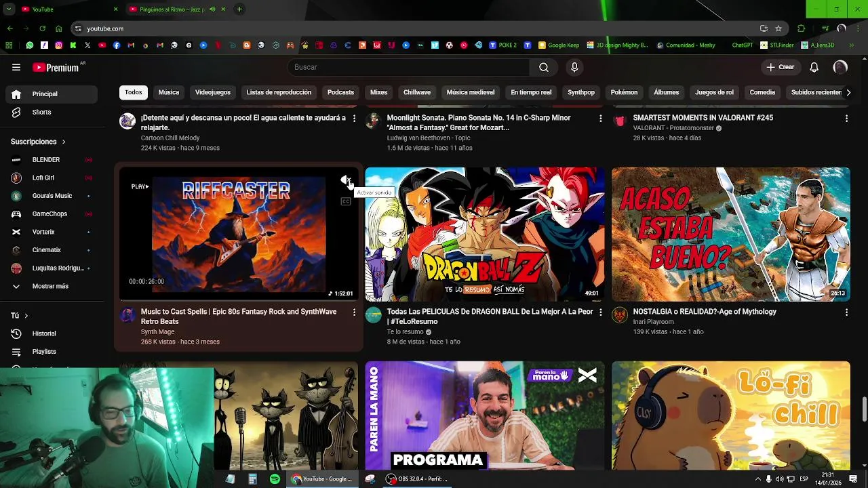Expand the Tú section arrow
This screenshot has width=868, height=488.
point(26,316)
